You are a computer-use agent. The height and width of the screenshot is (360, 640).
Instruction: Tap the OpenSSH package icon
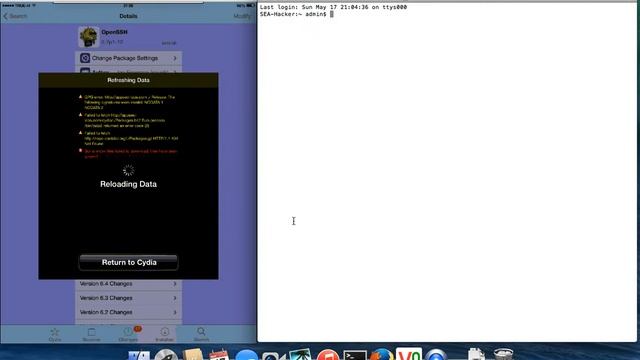pos(89,37)
